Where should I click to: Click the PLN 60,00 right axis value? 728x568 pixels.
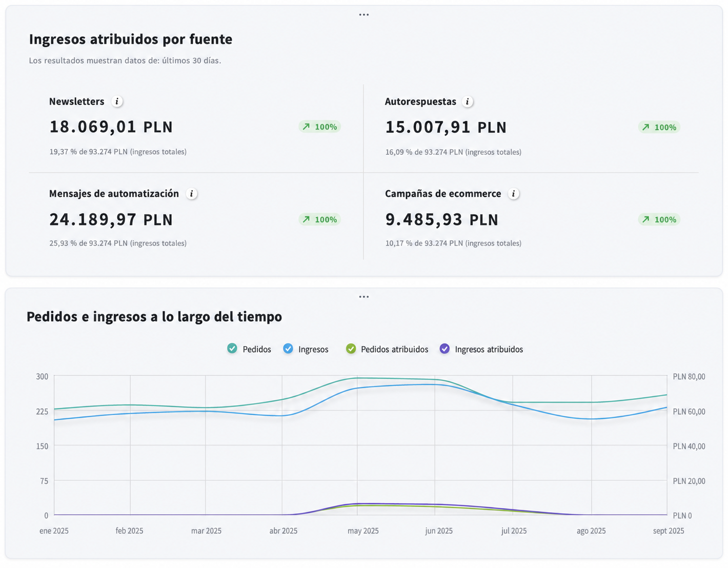pyautogui.click(x=689, y=411)
